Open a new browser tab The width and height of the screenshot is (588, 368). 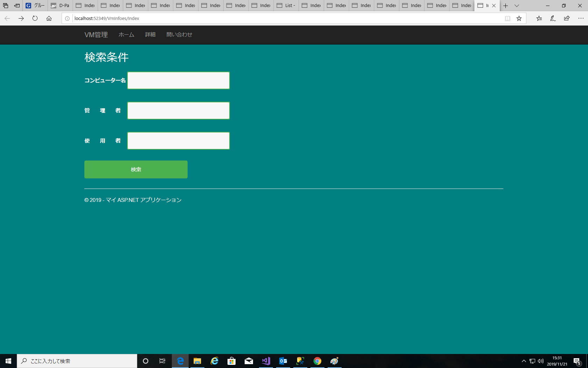tap(505, 6)
